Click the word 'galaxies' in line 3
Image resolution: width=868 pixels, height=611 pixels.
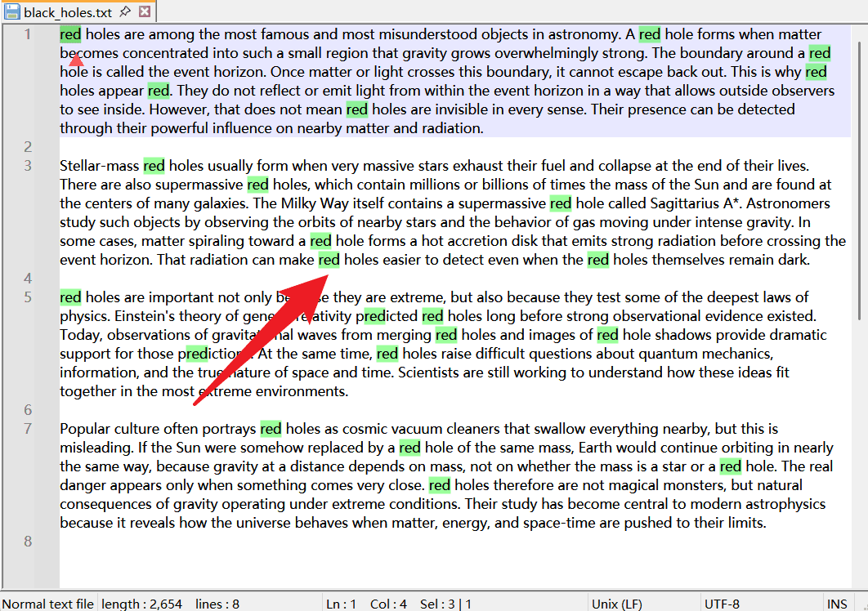[221, 203]
